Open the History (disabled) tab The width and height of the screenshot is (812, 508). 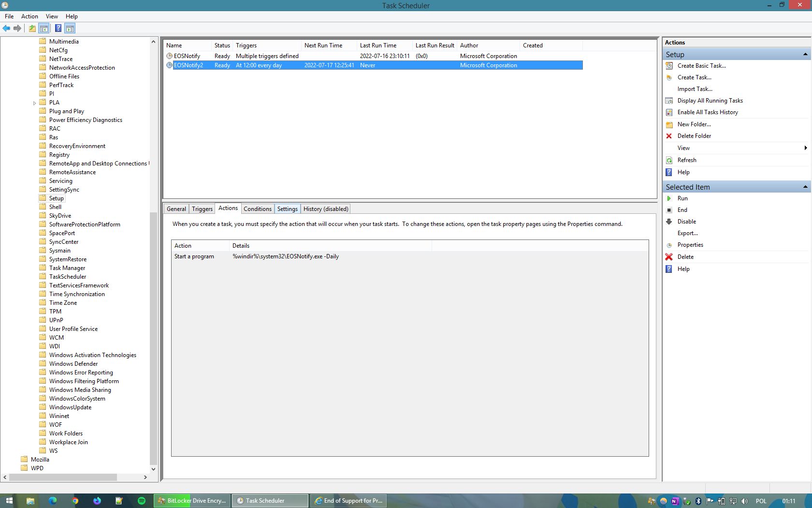[326, 209]
